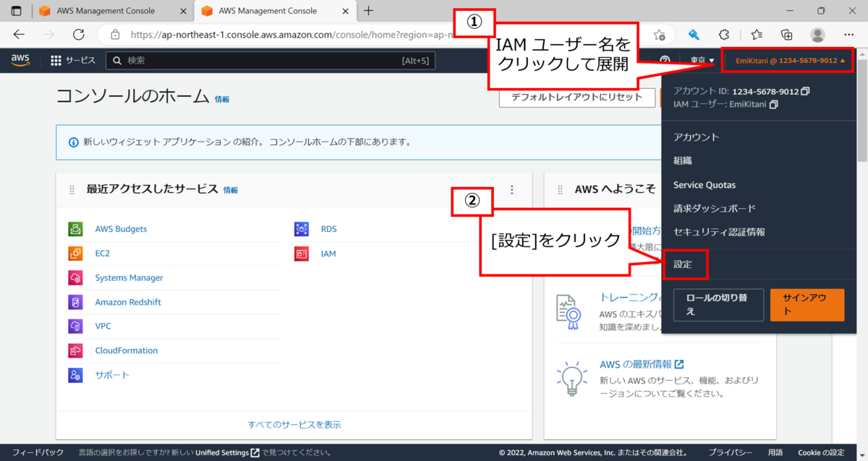
Task: Click the RDS service icon
Action: (302, 229)
